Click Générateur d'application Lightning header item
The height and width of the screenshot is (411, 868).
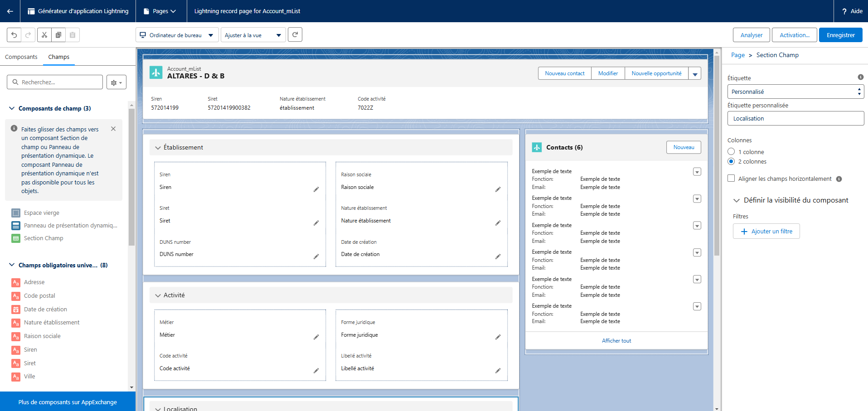[78, 11]
